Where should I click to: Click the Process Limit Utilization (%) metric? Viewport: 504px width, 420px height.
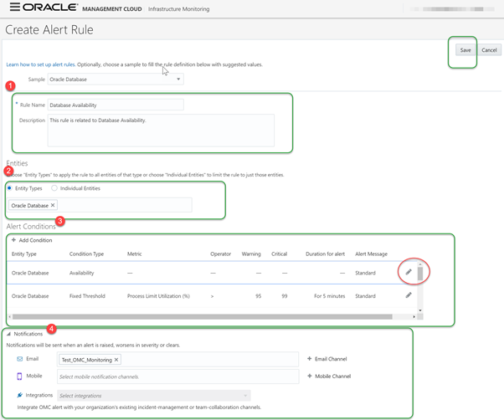pyautogui.click(x=158, y=295)
